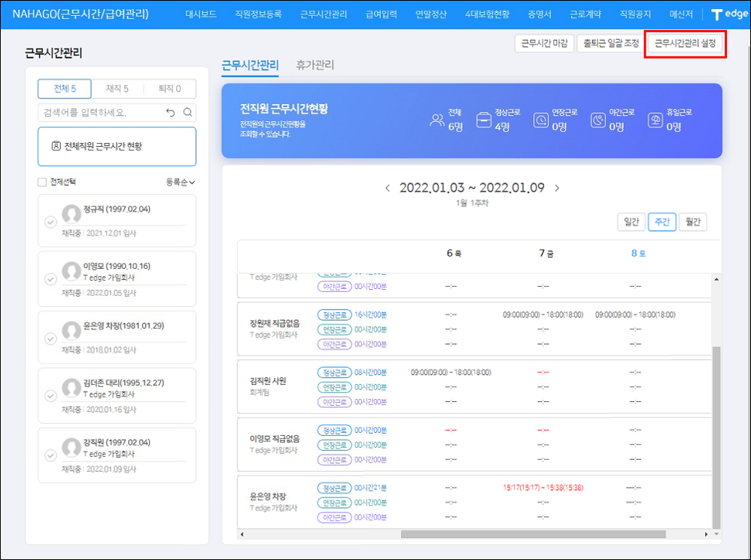Viewport: 751px width, 560px height.
Task: Open 대시보드 menu
Action: [201, 14]
